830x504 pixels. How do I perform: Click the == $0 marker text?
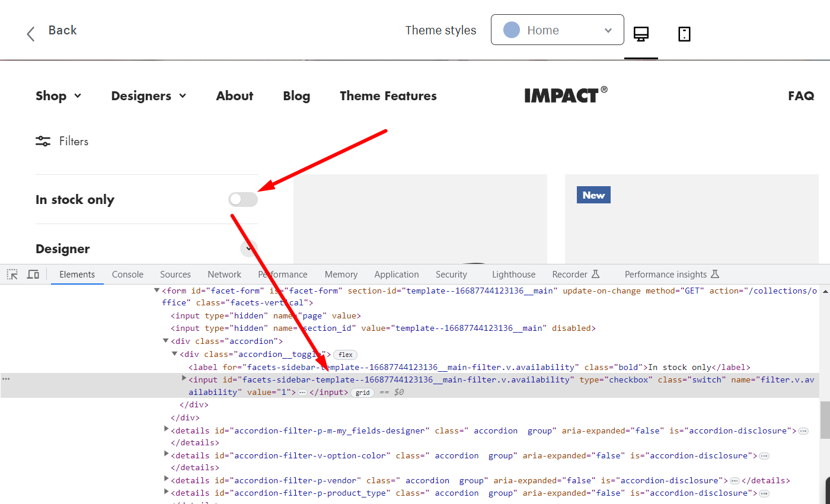(391, 393)
